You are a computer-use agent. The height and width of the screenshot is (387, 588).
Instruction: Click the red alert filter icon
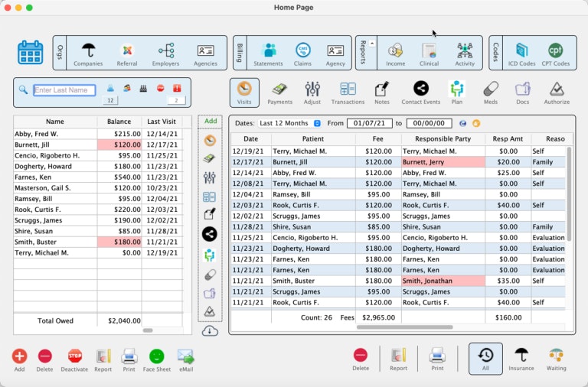[177, 89]
